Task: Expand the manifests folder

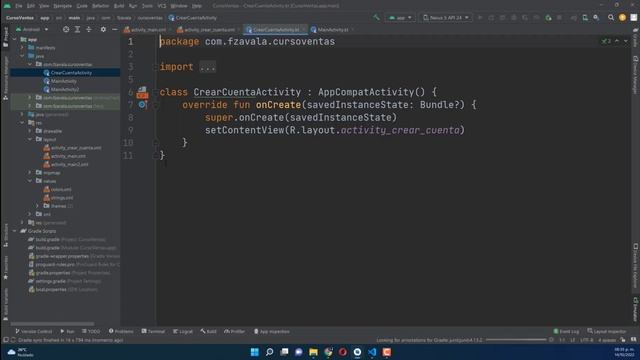Action: (x=22, y=48)
